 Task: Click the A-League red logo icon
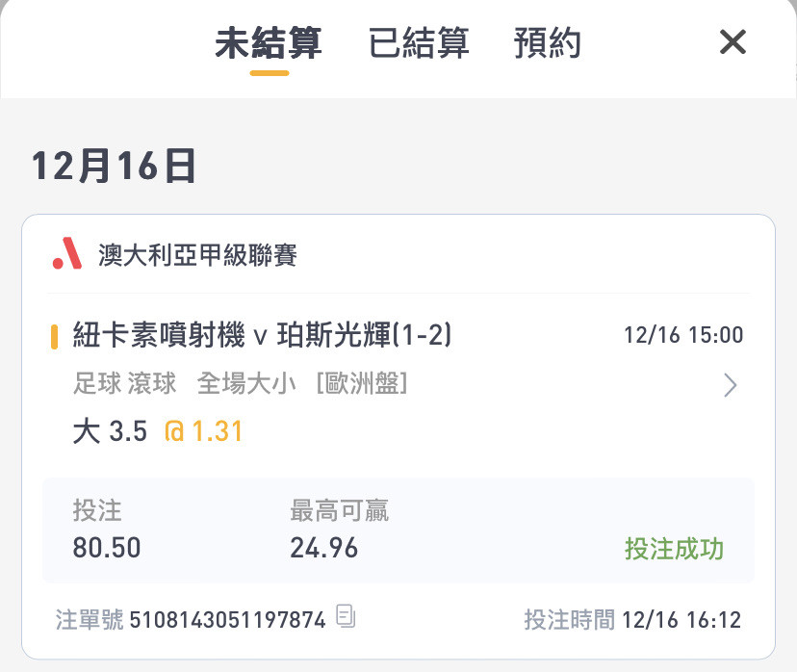coord(67,253)
